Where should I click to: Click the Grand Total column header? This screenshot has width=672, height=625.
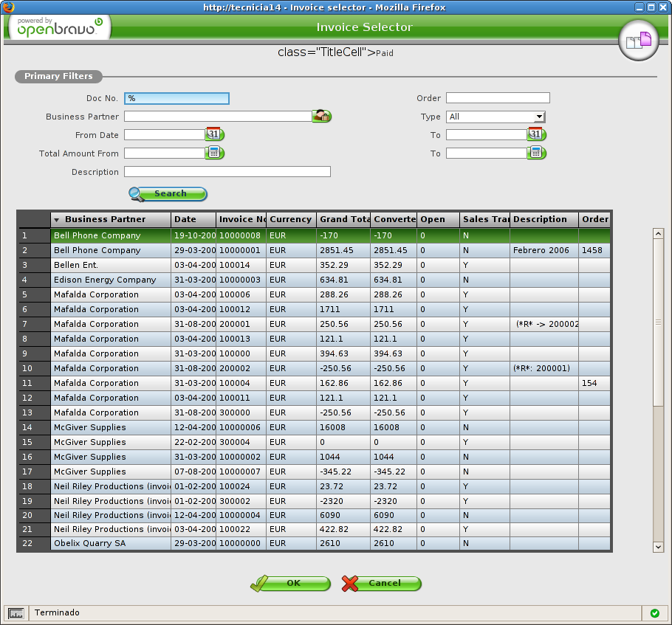(x=344, y=219)
